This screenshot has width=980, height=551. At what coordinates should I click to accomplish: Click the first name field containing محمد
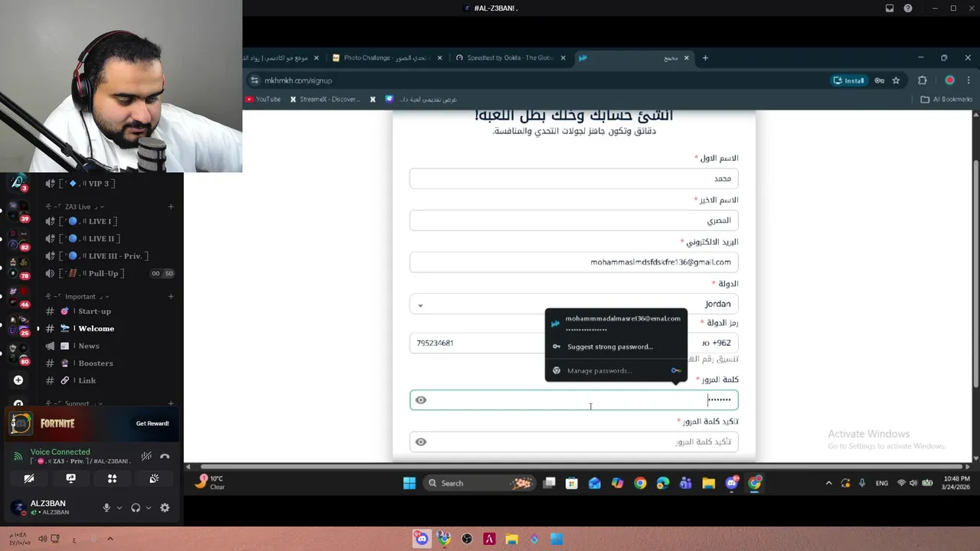click(x=573, y=178)
